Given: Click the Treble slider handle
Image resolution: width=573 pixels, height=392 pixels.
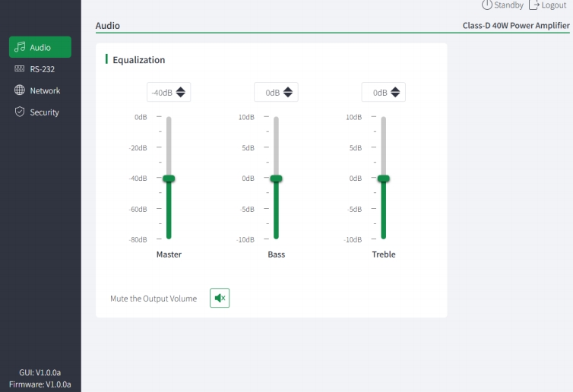Looking at the screenshot, I should 384,179.
